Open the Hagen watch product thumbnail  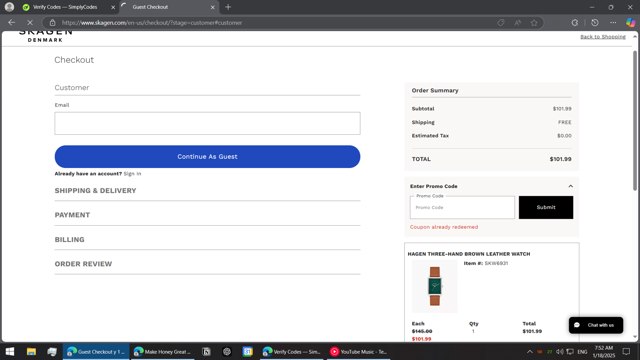pyautogui.click(x=435, y=286)
